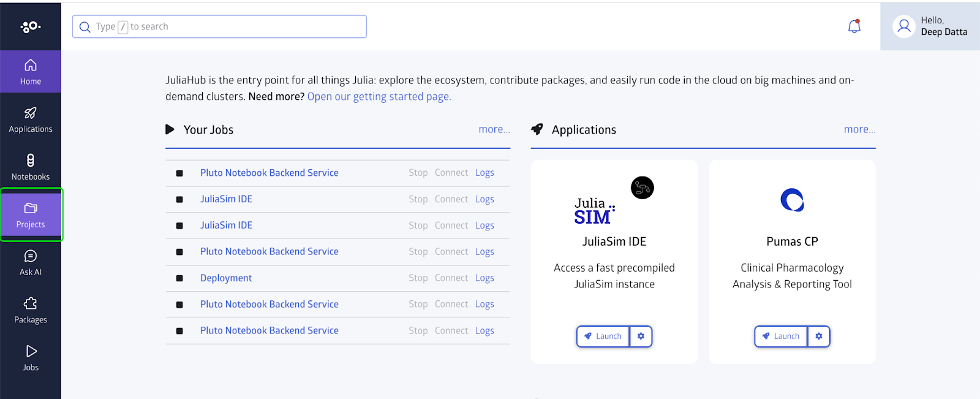View Logs of bottom-most Pluto Notebook job
The width and height of the screenshot is (980, 399).
click(x=484, y=331)
